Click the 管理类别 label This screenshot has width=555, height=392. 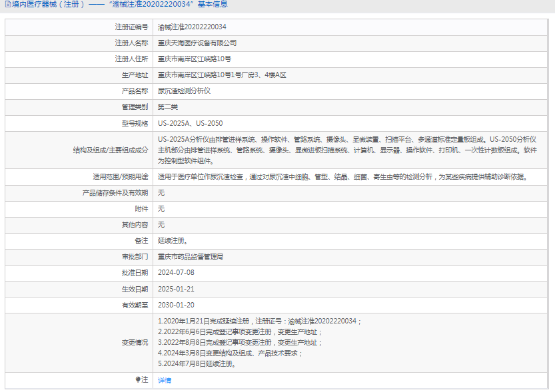coord(135,107)
